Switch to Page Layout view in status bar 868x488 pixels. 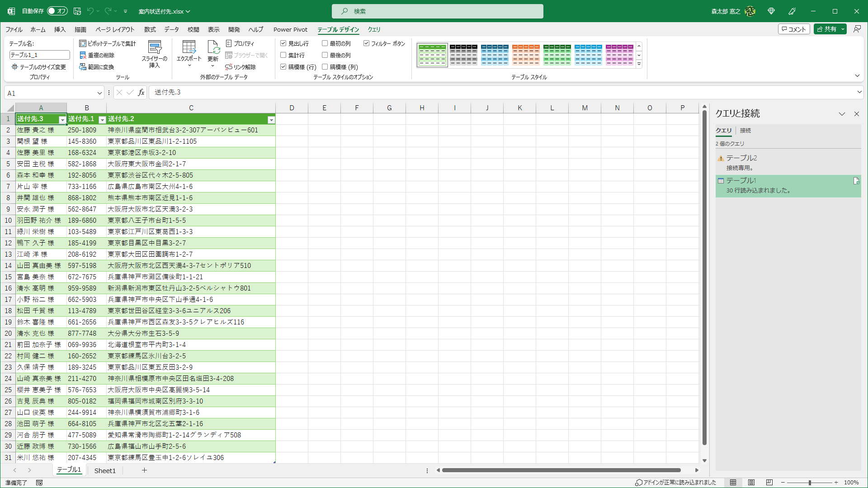pyautogui.click(x=751, y=483)
